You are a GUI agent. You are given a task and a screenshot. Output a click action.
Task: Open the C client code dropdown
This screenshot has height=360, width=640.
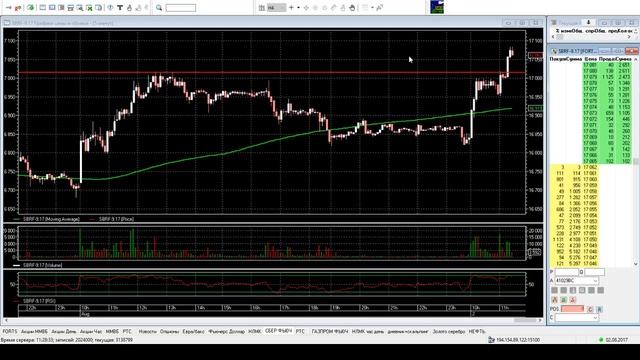576,317
